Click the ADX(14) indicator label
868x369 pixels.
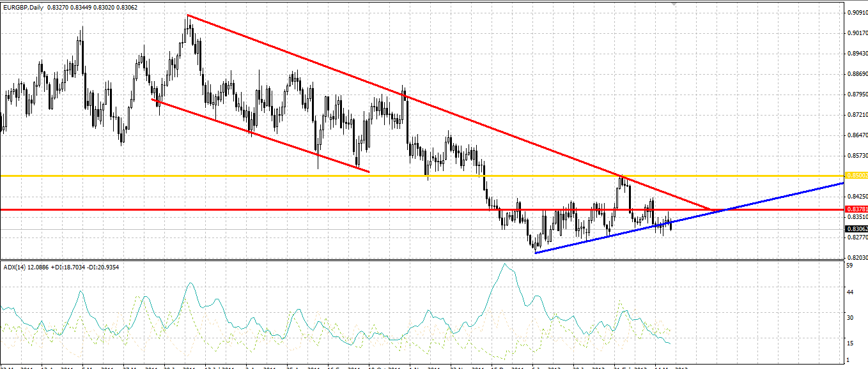(15, 266)
